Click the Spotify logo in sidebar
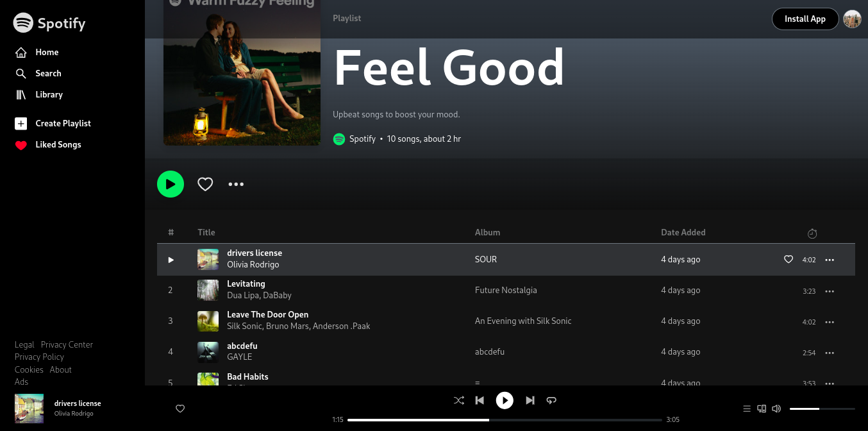Viewport: 868px width, 431px height. (x=49, y=23)
